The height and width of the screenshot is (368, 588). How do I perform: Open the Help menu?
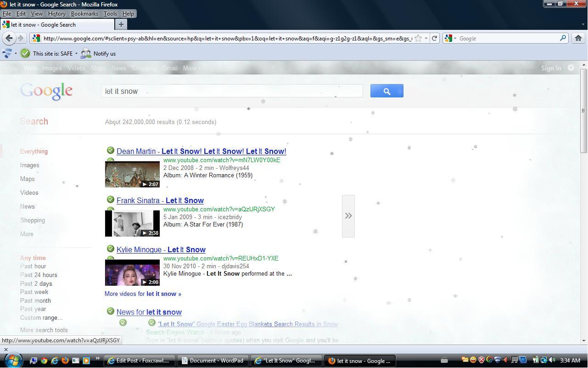pyautogui.click(x=128, y=14)
